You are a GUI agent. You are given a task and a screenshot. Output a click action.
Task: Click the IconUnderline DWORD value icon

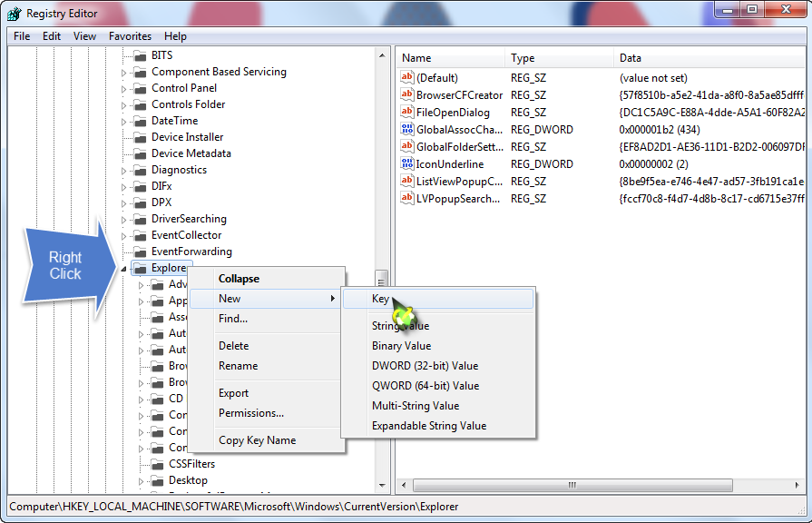click(407, 163)
